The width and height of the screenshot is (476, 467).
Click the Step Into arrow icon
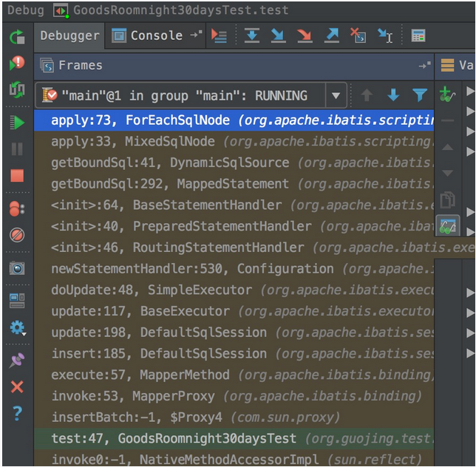click(278, 35)
